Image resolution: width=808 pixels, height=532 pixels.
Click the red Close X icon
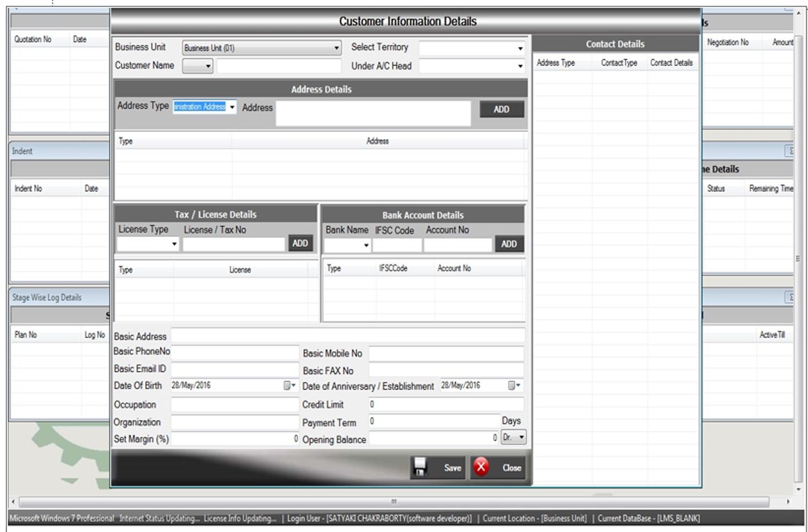(x=482, y=468)
